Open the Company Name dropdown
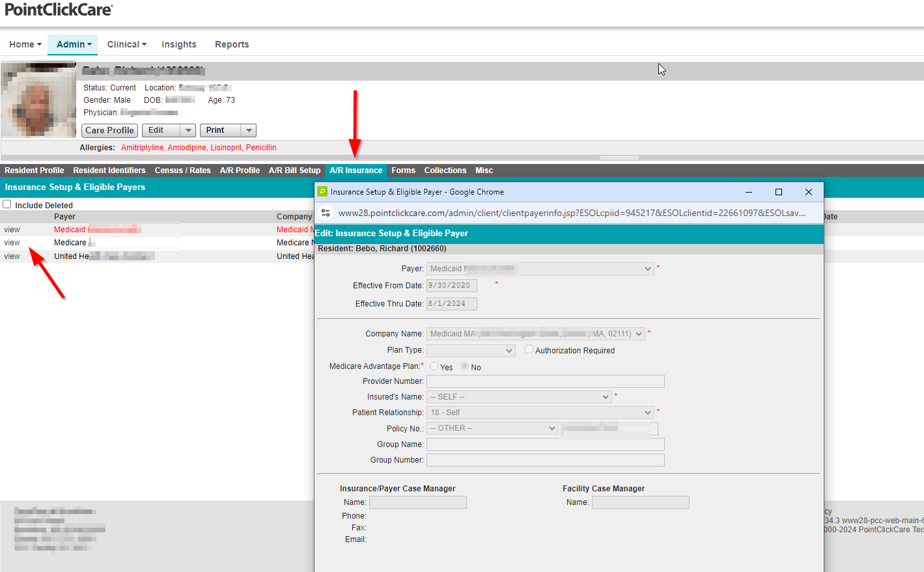 (536, 334)
